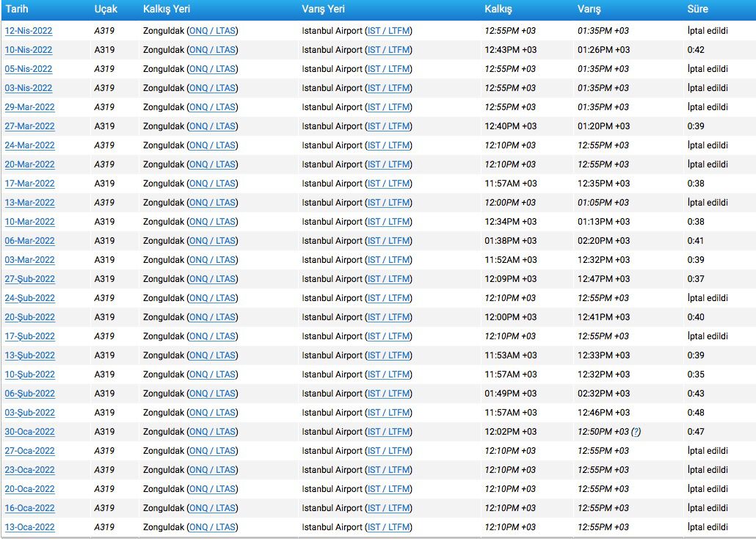
Task: Select İptal edildi in the 13-Oca-2022 row
Action: pyautogui.click(x=708, y=527)
